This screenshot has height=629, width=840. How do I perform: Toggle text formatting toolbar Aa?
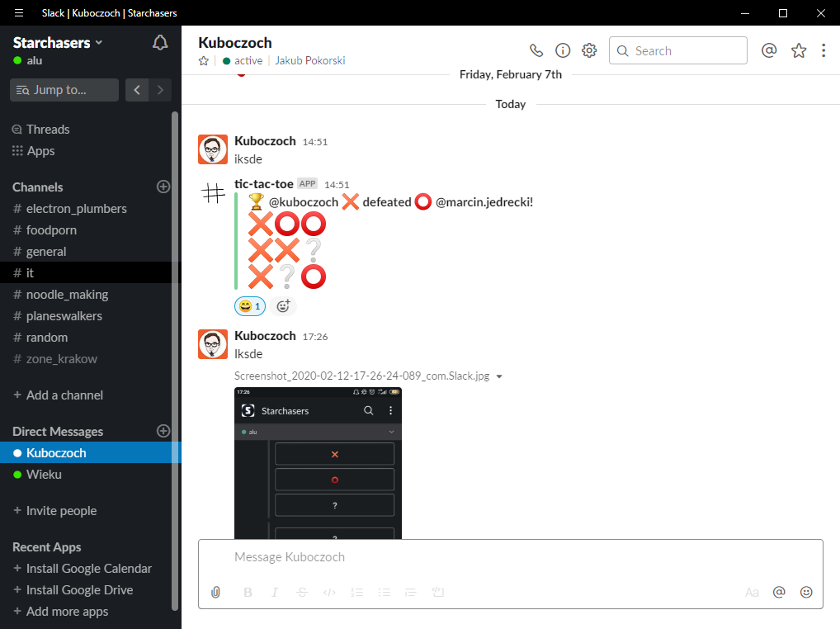752,592
